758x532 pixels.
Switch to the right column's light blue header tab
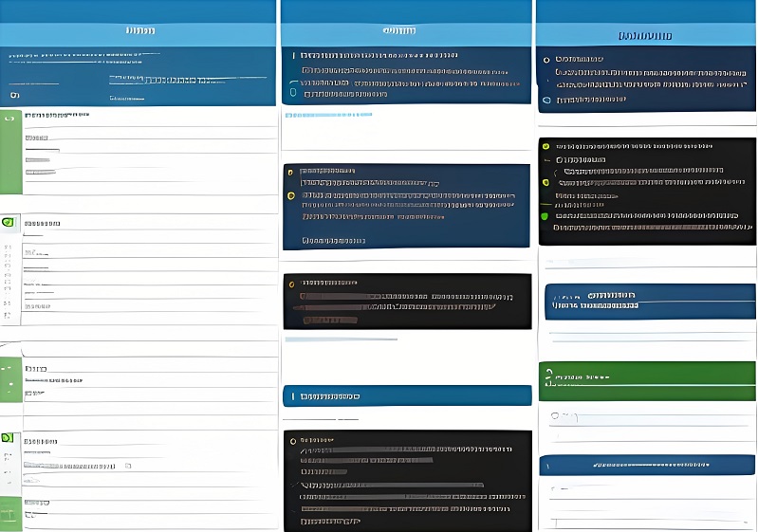tap(645, 35)
